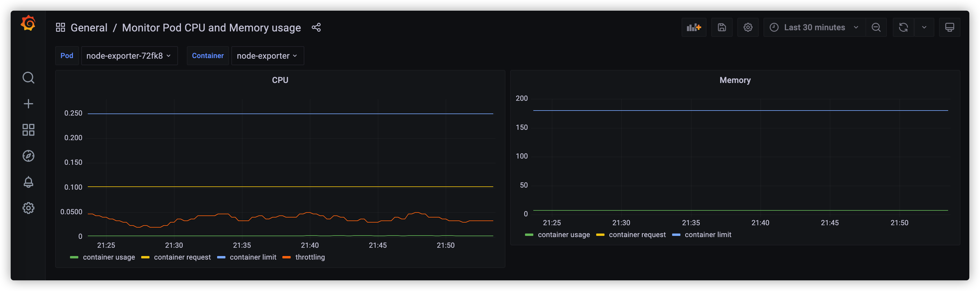The width and height of the screenshot is (980, 291).
Task: Open the dashboard search icon in sidebar
Action: (x=28, y=78)
